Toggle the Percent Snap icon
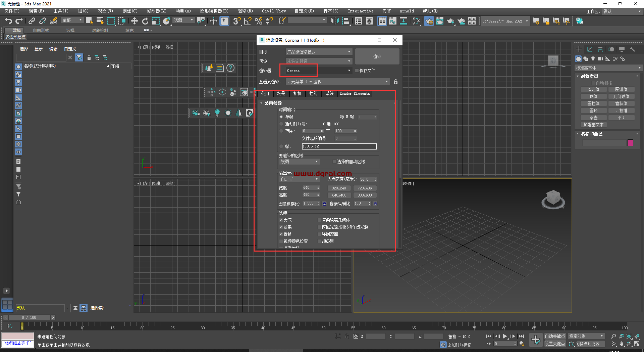Image resolution: width=644 pixels, height=352 pixels. pyautogui.click(x=259, y=21)
